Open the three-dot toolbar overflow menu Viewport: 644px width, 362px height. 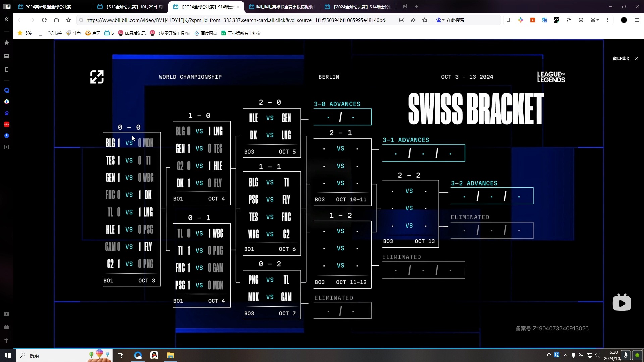coord(607,20)
